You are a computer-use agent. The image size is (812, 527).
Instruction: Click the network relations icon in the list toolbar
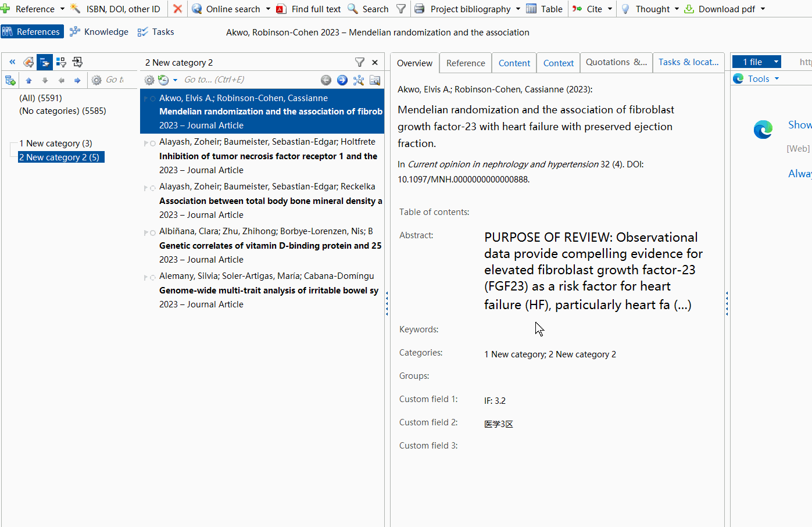359,80
